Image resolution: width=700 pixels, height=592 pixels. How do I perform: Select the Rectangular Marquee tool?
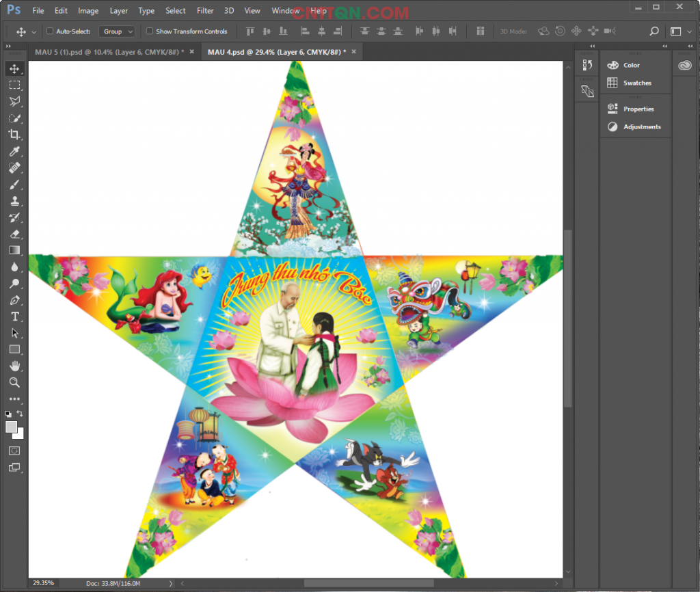pyautogui.click(x=14, y=85)
